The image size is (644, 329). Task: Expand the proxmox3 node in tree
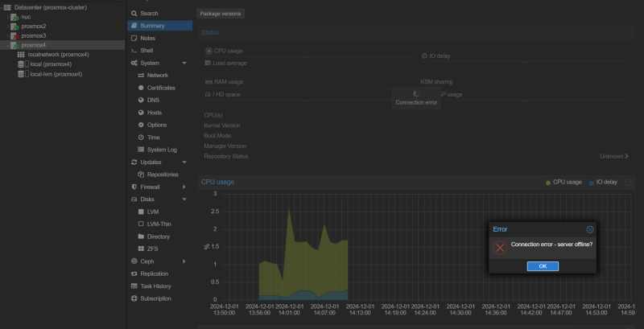8,36
